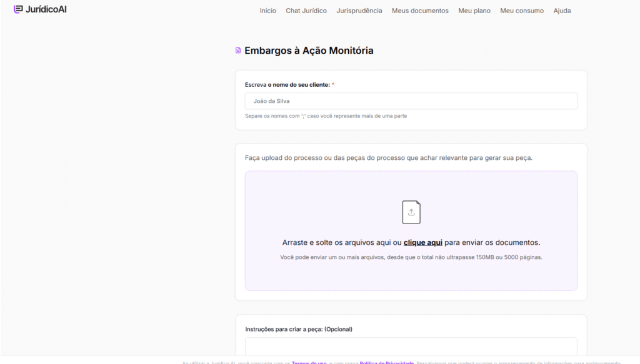The width and height of the screenshot is (640, 364).
Task: Click the upload file icon in the drop zone
Action: (x=411, y=212)
